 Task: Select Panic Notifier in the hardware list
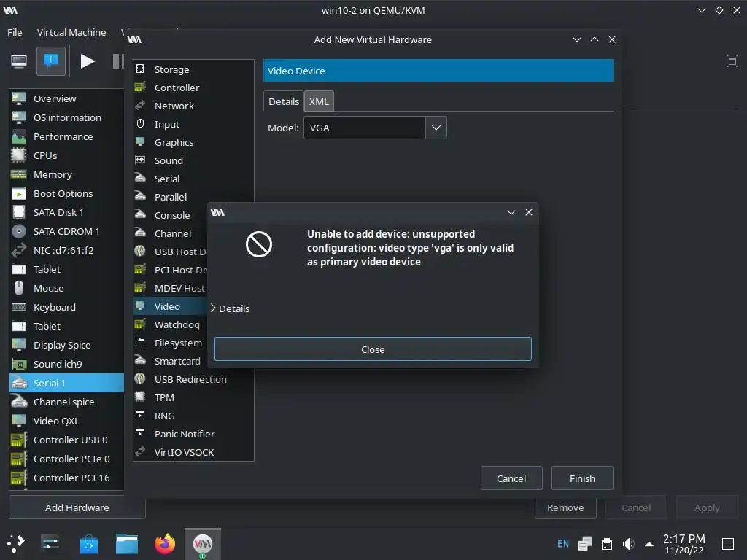pyautogui.click(x=193, y=435)
